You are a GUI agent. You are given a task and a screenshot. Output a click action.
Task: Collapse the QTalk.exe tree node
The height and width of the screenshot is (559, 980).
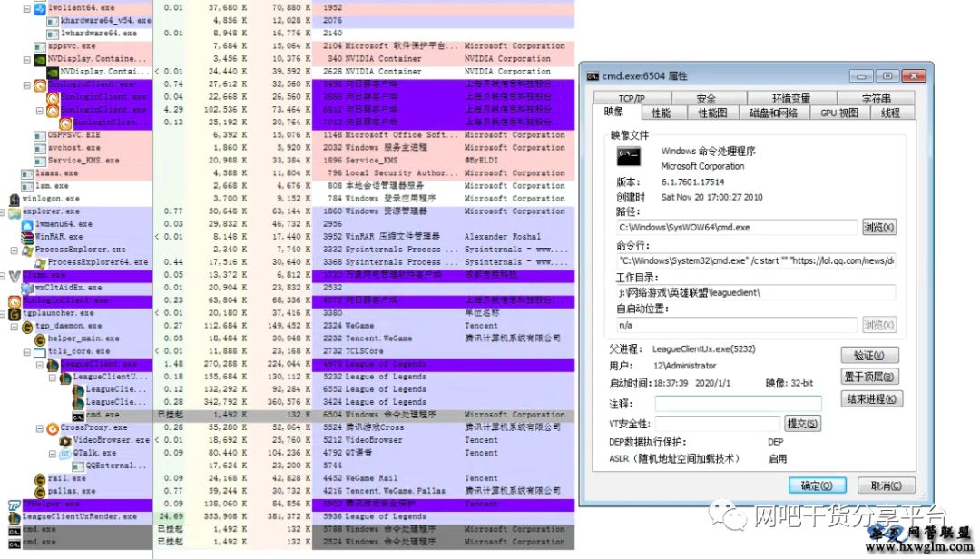click(x=53, y=454)
